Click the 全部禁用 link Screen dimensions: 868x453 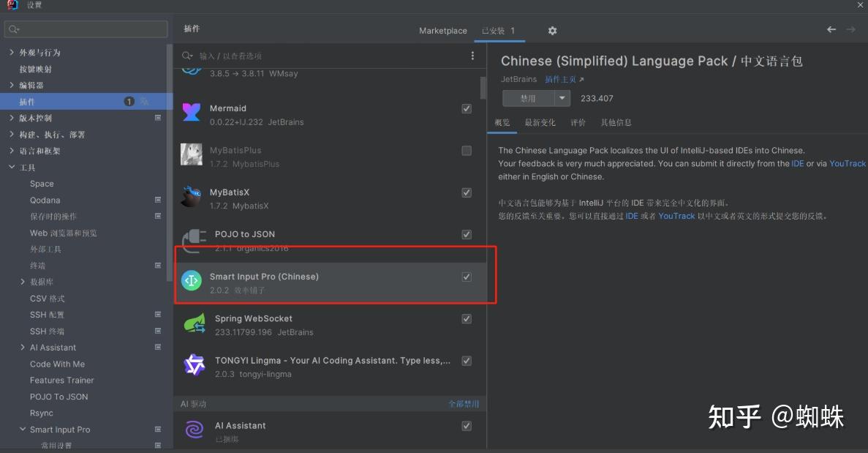tap(464, 404)
